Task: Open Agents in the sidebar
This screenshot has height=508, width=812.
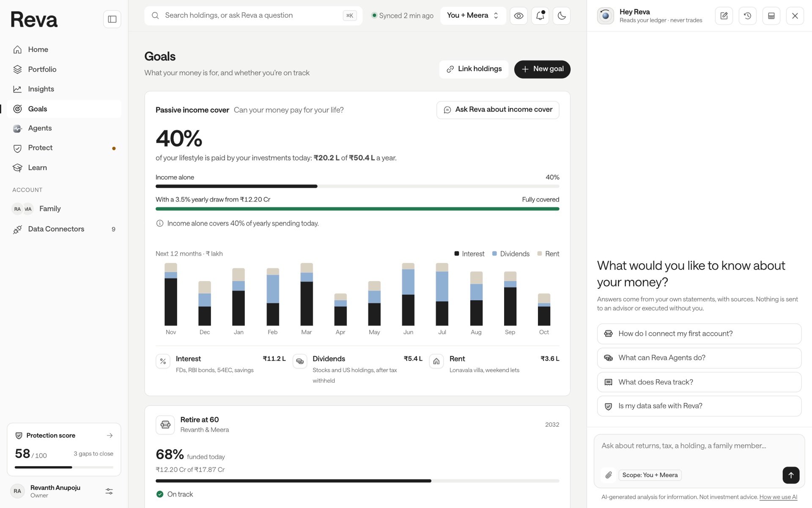Action: click(64, 128)
